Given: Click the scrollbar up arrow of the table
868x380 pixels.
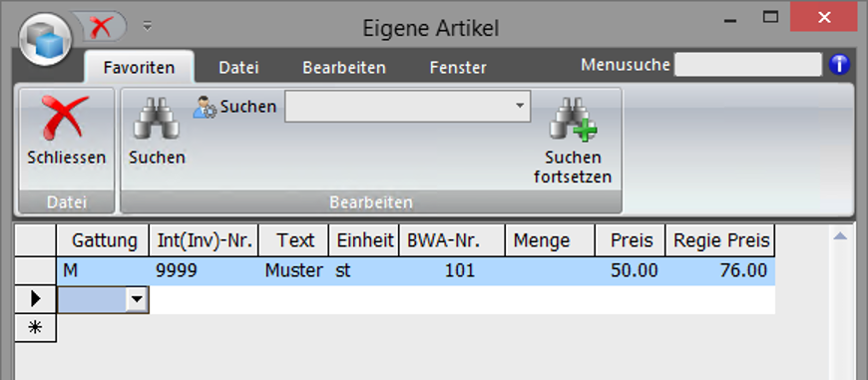Looking at the screenshot, I should (840, 236).
